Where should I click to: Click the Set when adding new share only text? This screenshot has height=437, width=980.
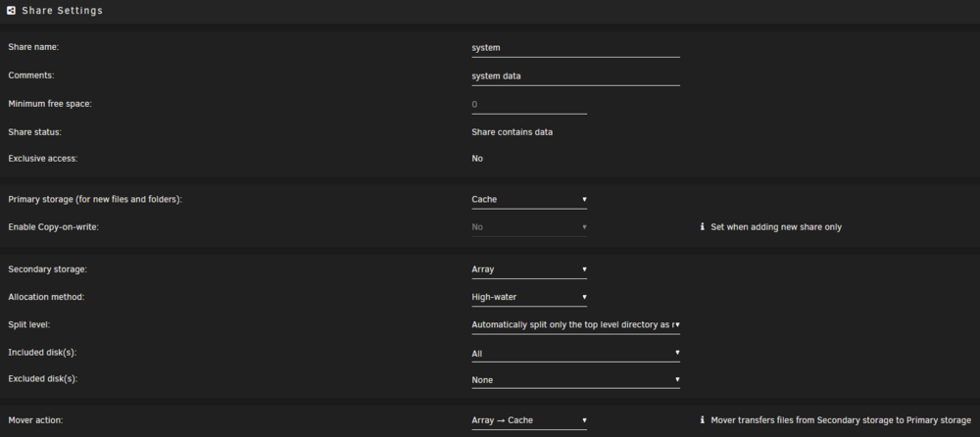(776, 227)
